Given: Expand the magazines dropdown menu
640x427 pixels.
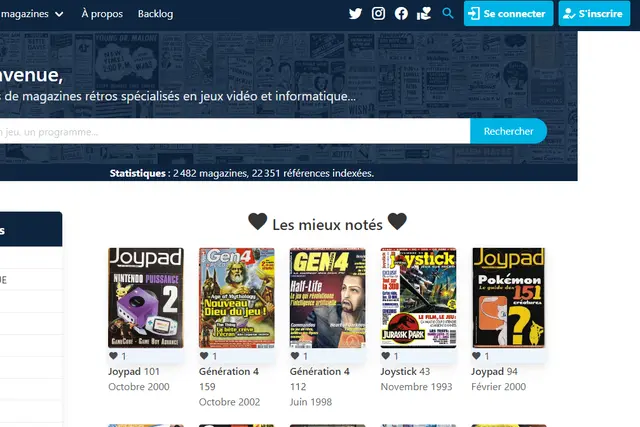Looking at the screenshot, I should (x=32, y=14).
